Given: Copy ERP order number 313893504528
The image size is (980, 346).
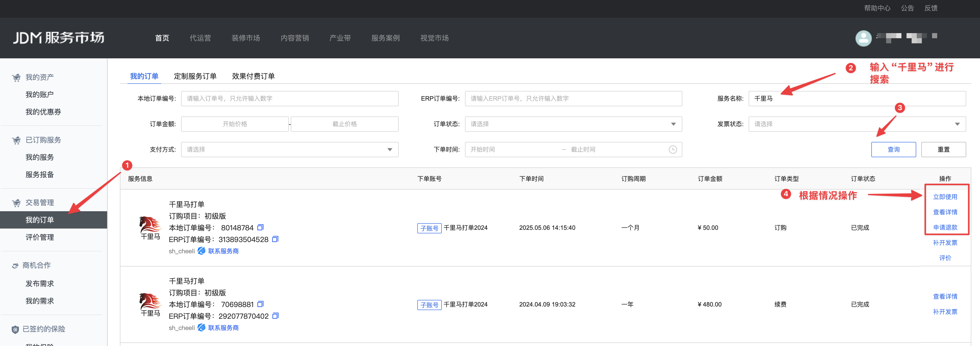Looking at the screenshot, I should [275, 239].
